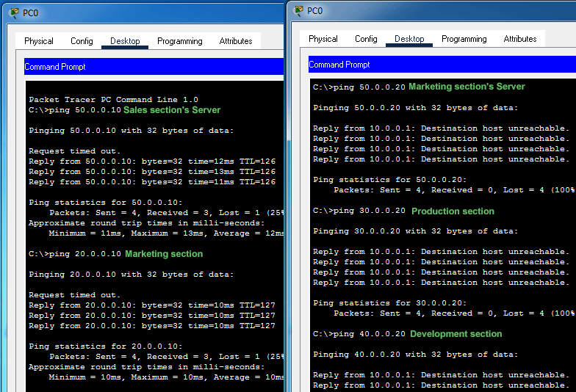This screenshot has width=576, height=392.
Task: Click the left PC0 window title text
Action: click(31, 13)
